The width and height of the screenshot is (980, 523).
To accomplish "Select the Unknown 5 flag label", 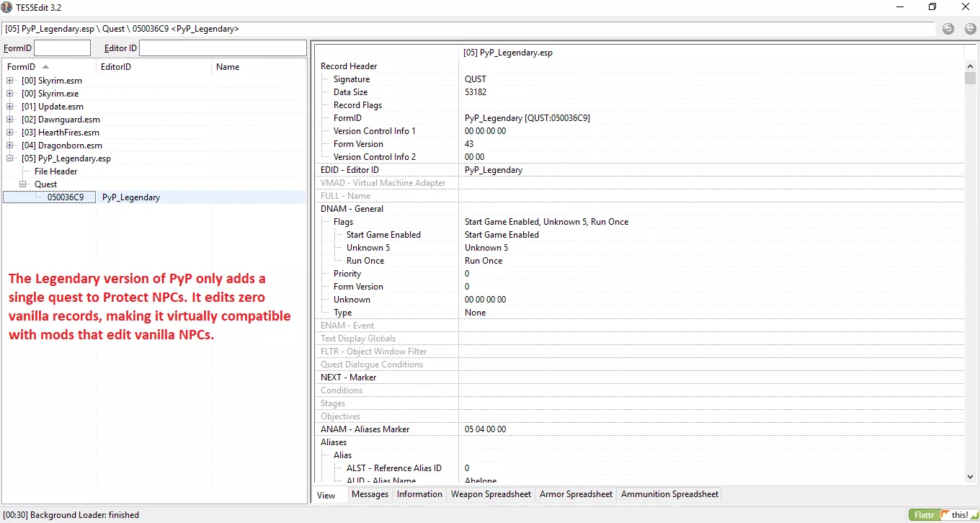I will click(x=368, y=248).
